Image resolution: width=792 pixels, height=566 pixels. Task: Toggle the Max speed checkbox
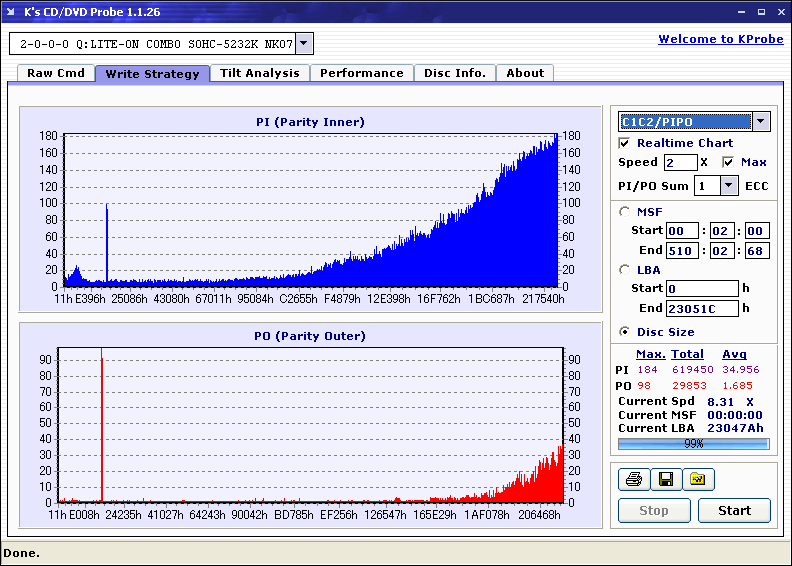[x=728, y=162]
